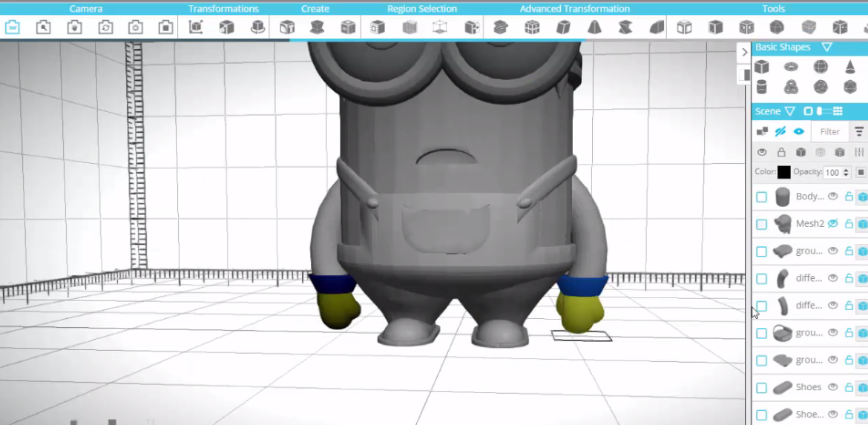868x425 pixels.
Task: Collapse the right side panel arrow
Action: 744,51
